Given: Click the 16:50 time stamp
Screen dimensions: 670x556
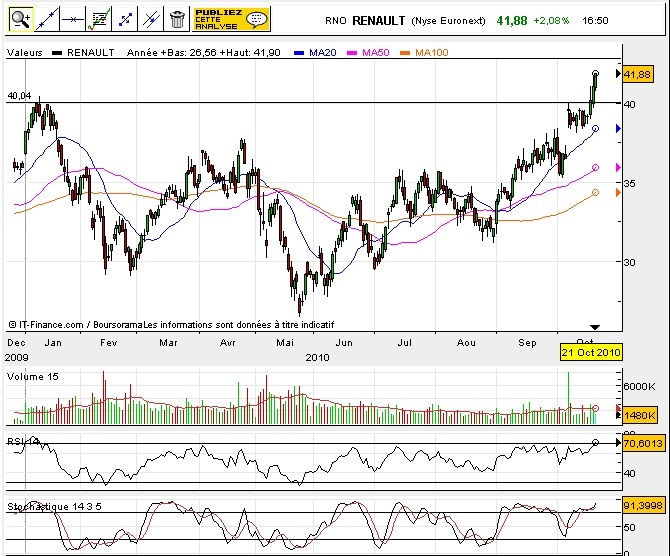Looking at the screenshot, I should [595, 21].
